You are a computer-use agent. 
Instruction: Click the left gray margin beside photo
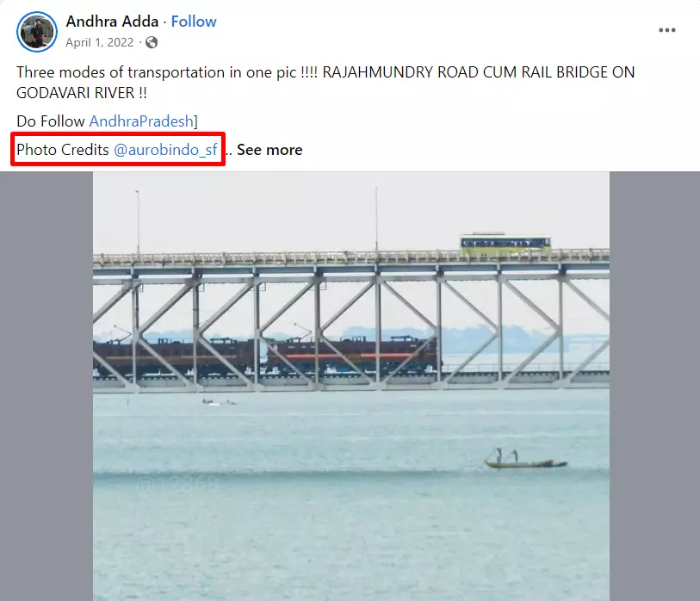46,387
